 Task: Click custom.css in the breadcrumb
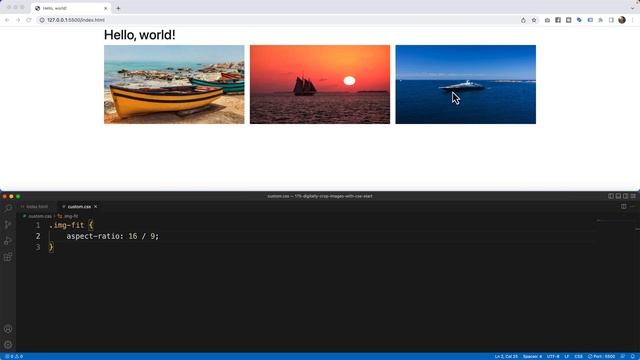coord(40,216)
